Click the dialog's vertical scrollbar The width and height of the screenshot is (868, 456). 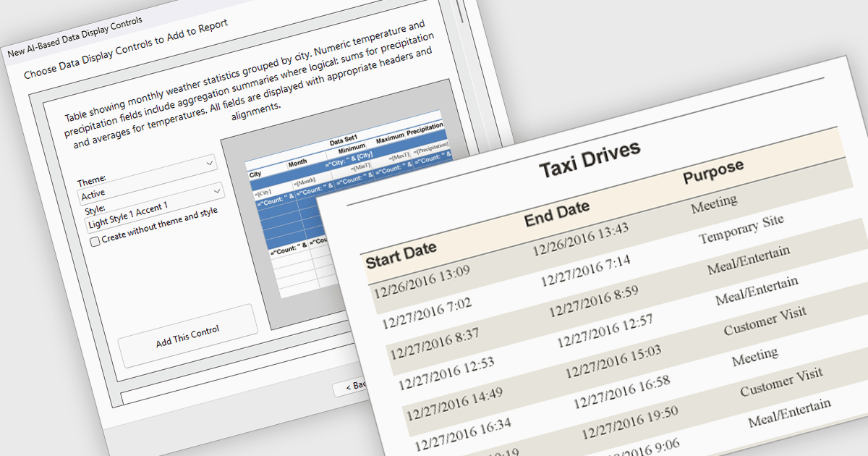[x=461, y=11]
